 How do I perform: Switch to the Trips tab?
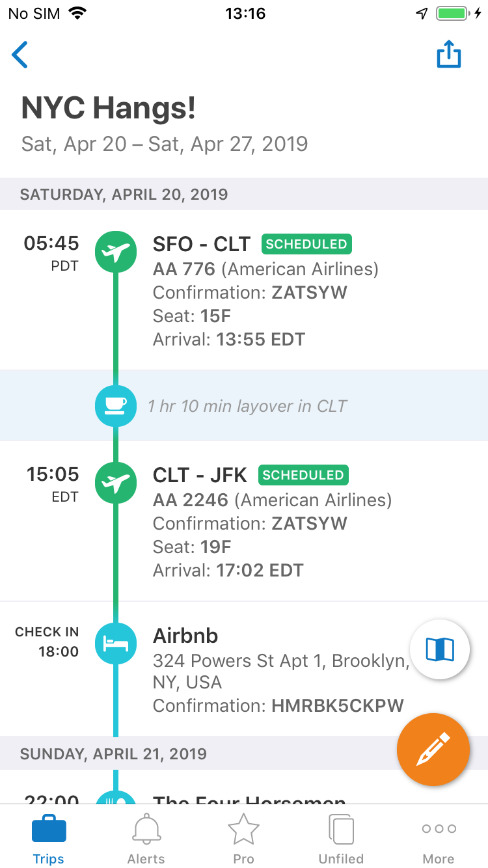pyautogui.click(x=49, y=838)
